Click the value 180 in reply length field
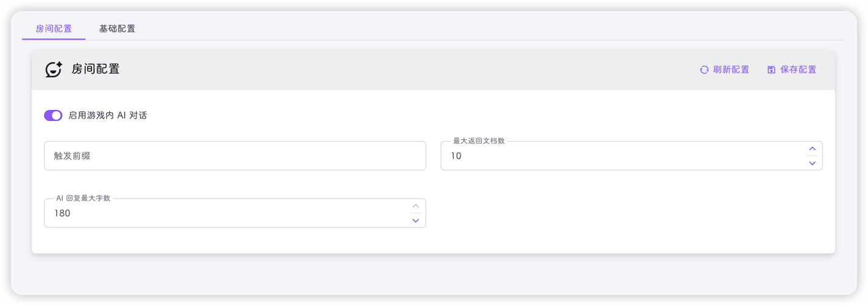Viewport: 868px width, 306px height. [x=62, y=214]
